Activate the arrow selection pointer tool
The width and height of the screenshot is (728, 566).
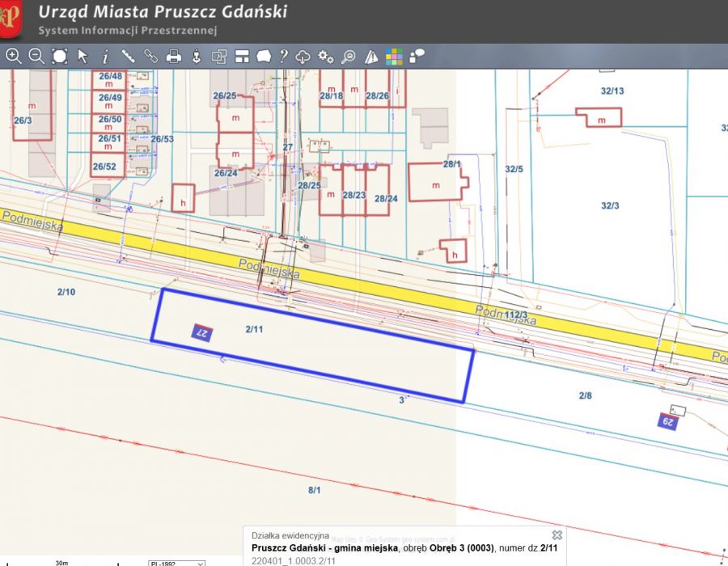(x=83, y=56)
